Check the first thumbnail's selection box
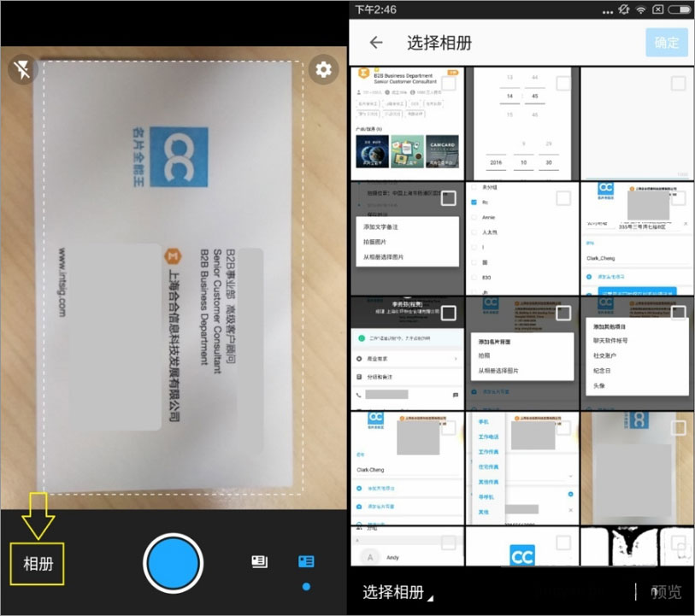Viewport: 695px width, 616px height. [448, 83]
